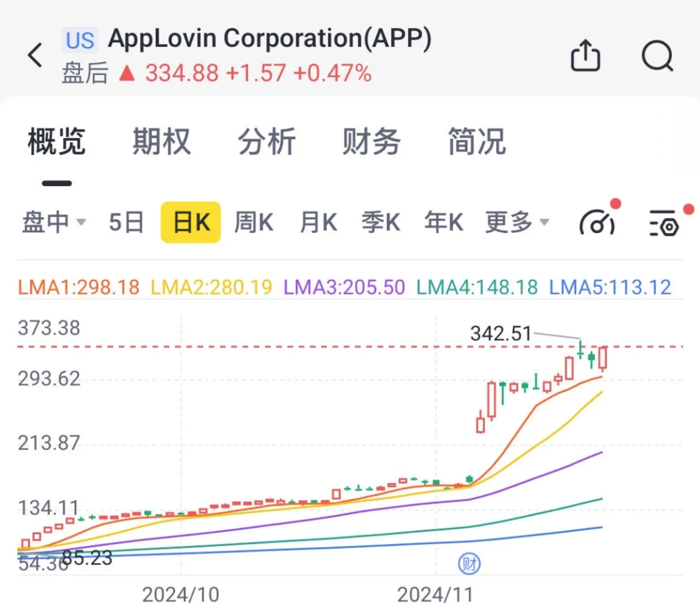
Task: Tap the AppLovin Corporation(APP) title
Action: [x=269, y=38]
